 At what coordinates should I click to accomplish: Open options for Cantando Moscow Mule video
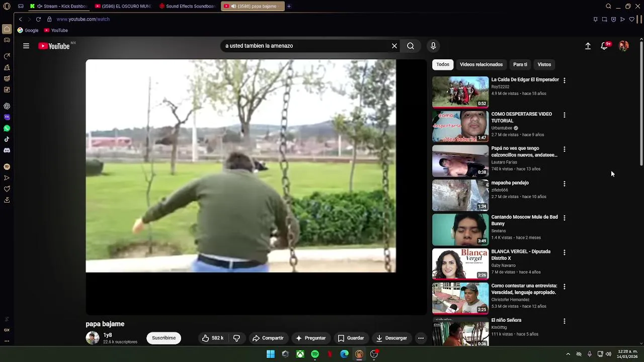(x=564, y=218)
